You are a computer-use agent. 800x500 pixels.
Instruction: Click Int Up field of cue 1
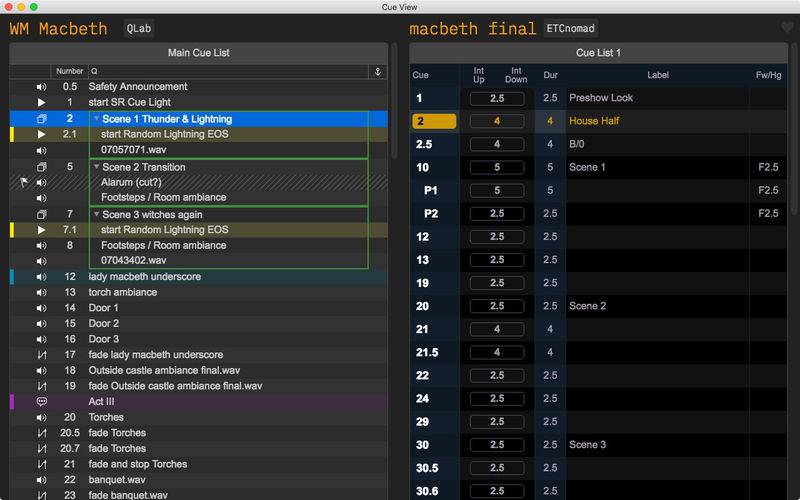pos(497,98)
